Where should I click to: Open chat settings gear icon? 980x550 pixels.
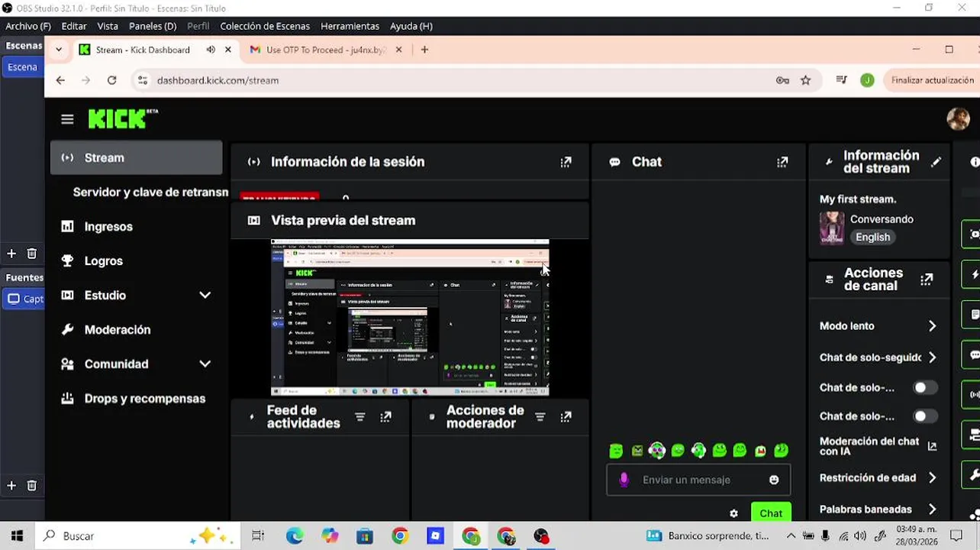point(733,513)
